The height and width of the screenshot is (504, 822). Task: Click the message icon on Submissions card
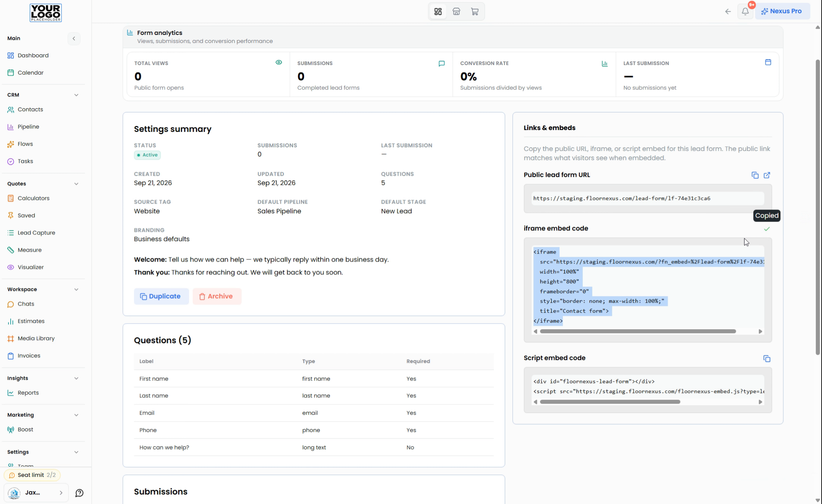coord(442,64)
